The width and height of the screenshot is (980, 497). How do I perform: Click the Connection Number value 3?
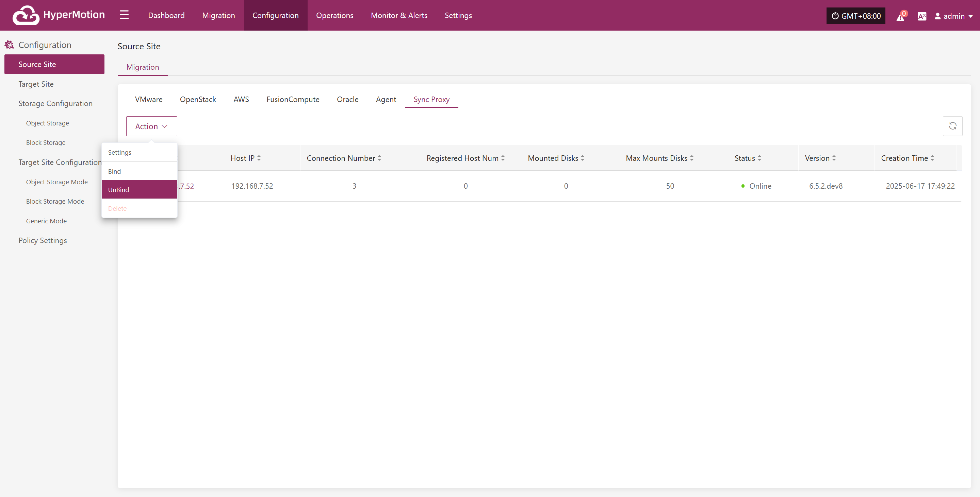354,186
